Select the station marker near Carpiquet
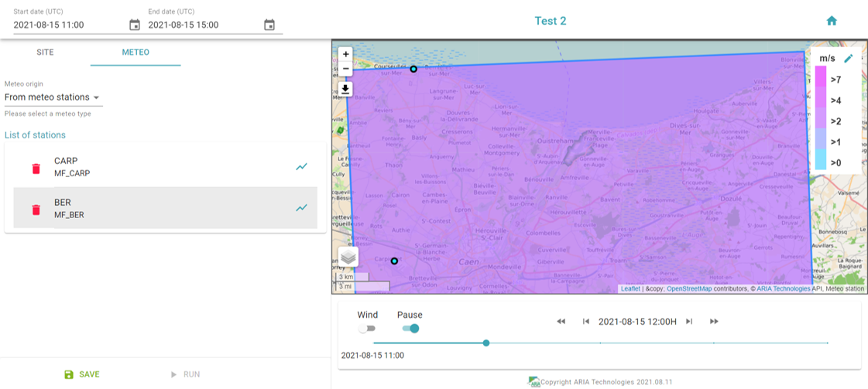The image size is (868, 389). pos(394,261)
